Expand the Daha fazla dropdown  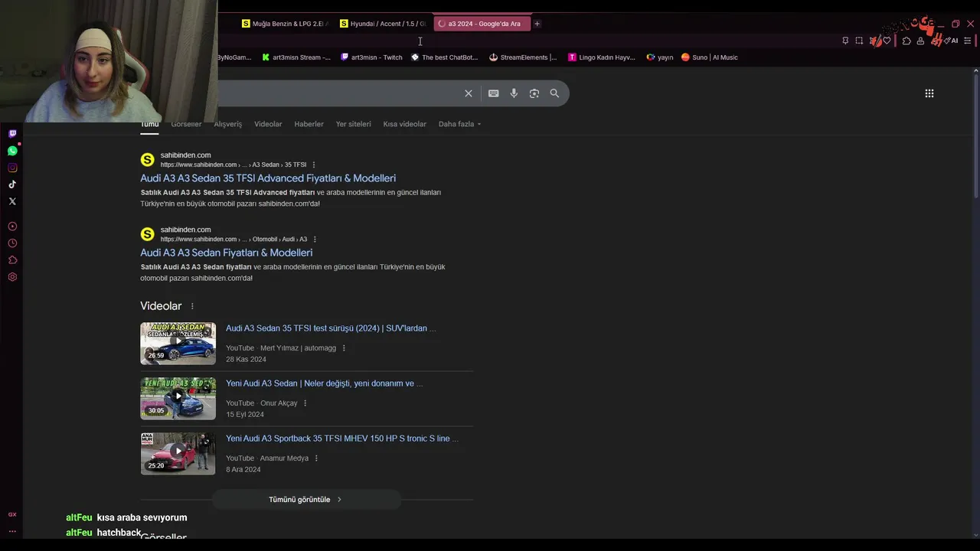(x=459, y=124)
